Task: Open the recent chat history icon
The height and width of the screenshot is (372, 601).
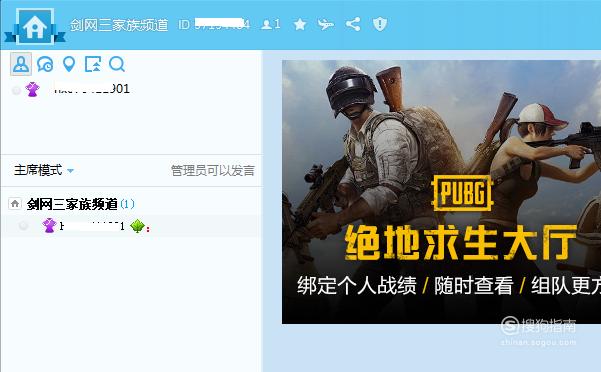Action: (45, 64)
